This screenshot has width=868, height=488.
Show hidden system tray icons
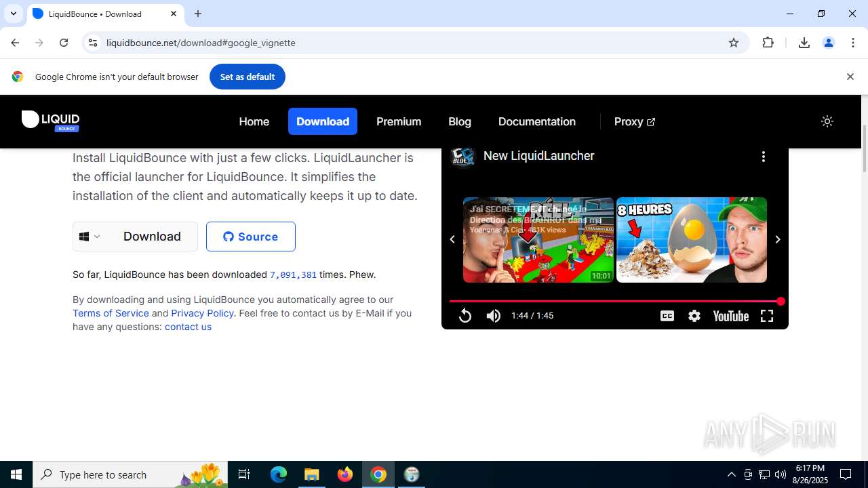731,474
